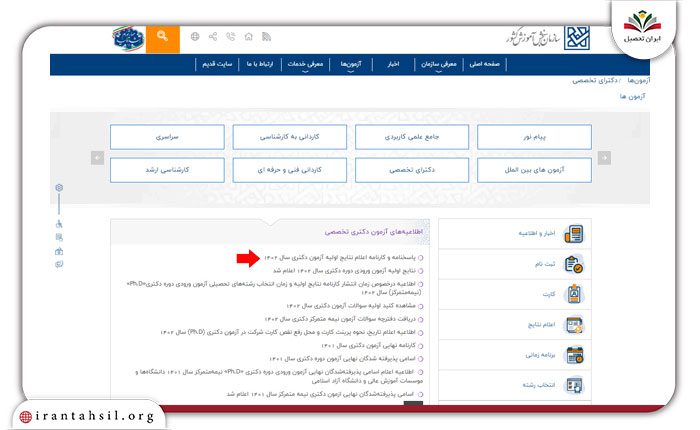Click the clipboard check icon for ثبت نام
Screen dimensions: 700x430
574,264
